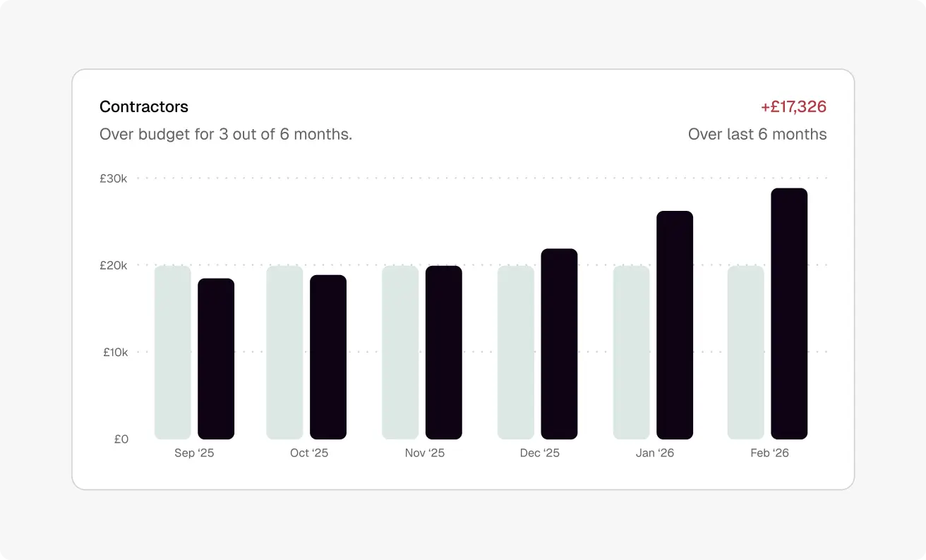Click the 'Over last 6 months' label

coord(757,134)
